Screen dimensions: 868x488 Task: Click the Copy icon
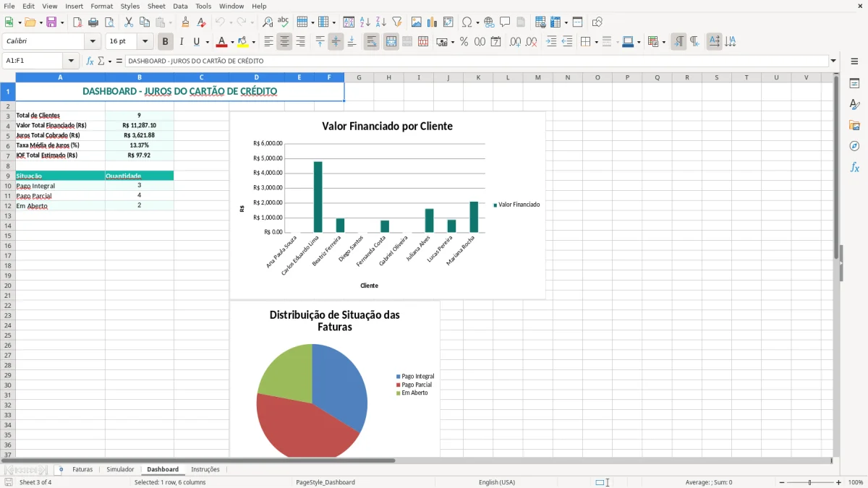(x=144, y=22)
